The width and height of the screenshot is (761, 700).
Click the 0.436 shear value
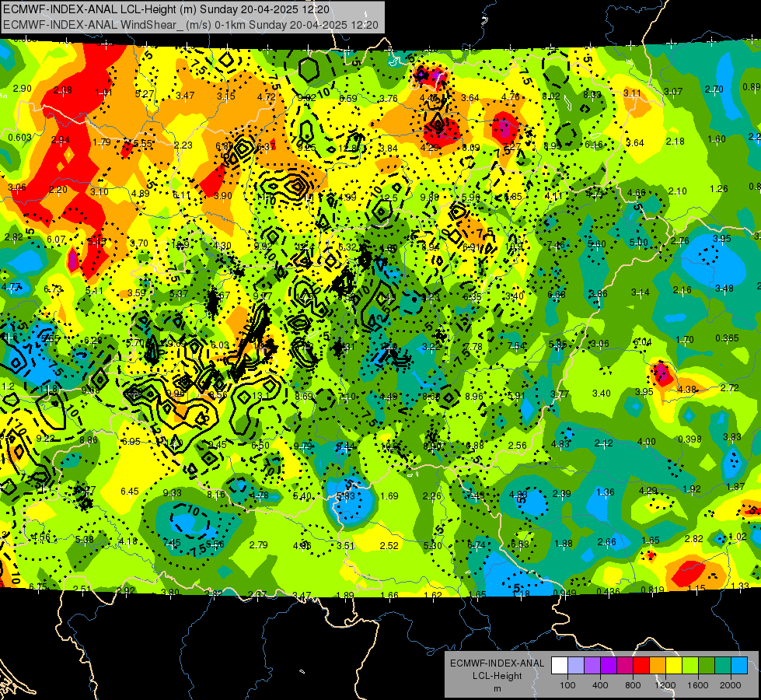coord(608,591)
